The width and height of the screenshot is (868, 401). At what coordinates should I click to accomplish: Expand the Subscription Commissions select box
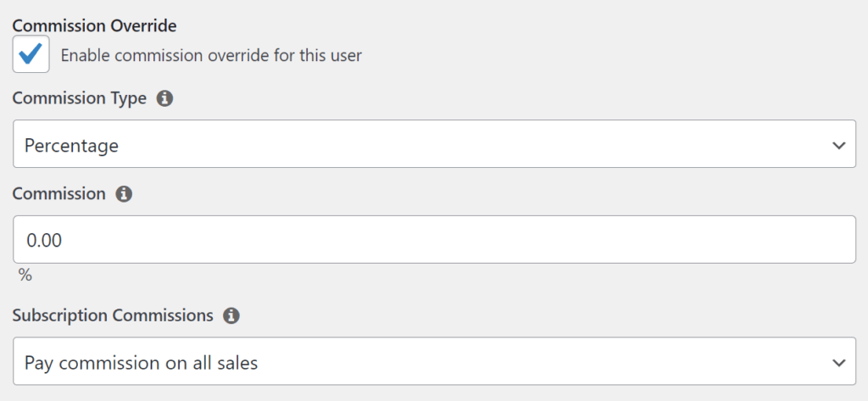pyautogui.click(x=434, y=362)
